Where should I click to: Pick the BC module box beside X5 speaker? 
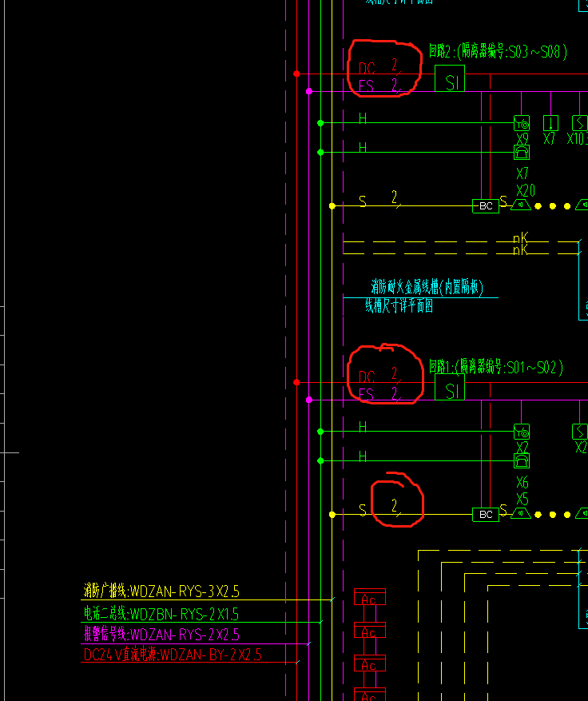pyautogui.click(x=486, y=515)
